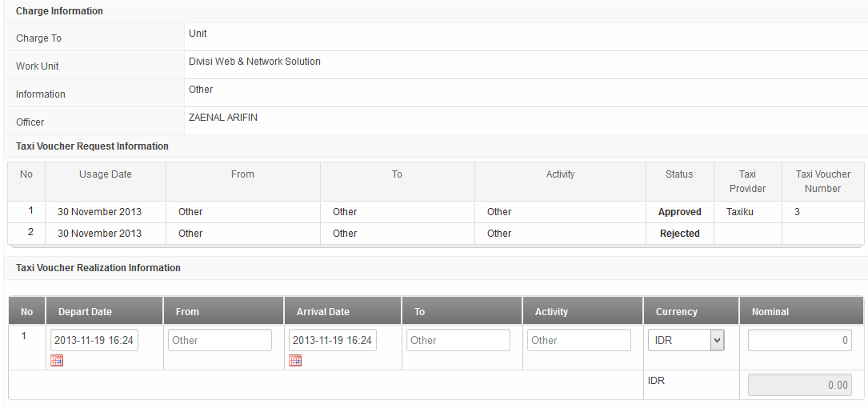Focus the realization From text field
Image resolution: width=868 pixels, height=408 pixels.
click(220, 340)
